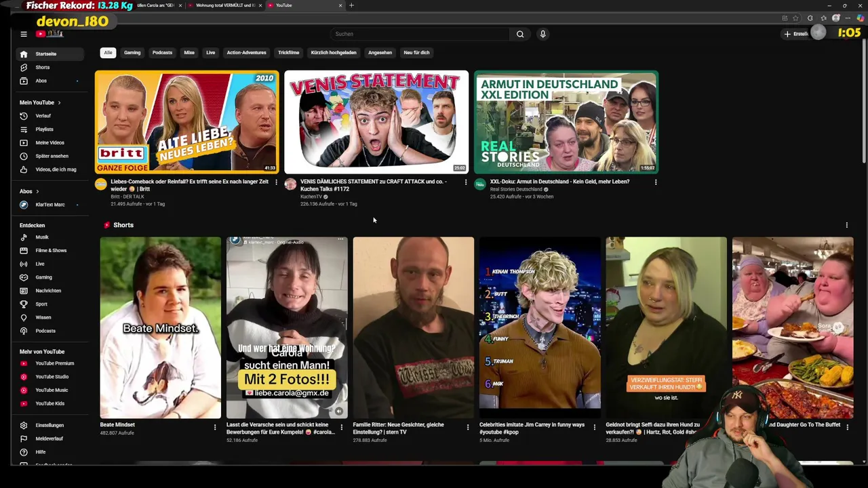This screenshot has height=488, width=868.
Task: Select the Angesehen filter chip
Action: 380,52
